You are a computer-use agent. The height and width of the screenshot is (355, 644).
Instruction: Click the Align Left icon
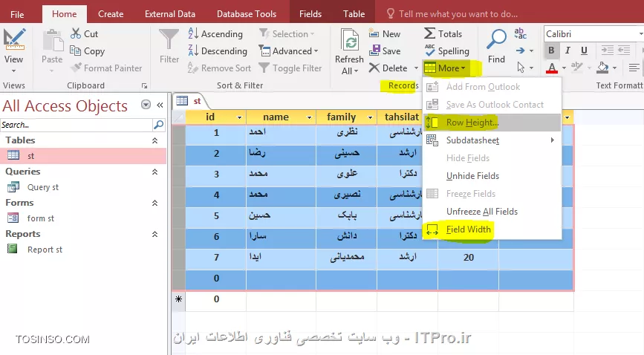click(634, 68)
